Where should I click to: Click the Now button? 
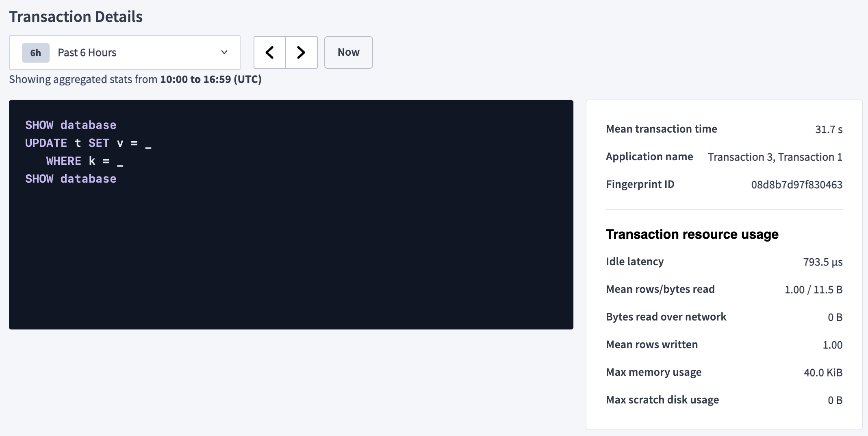coord(348,52)
